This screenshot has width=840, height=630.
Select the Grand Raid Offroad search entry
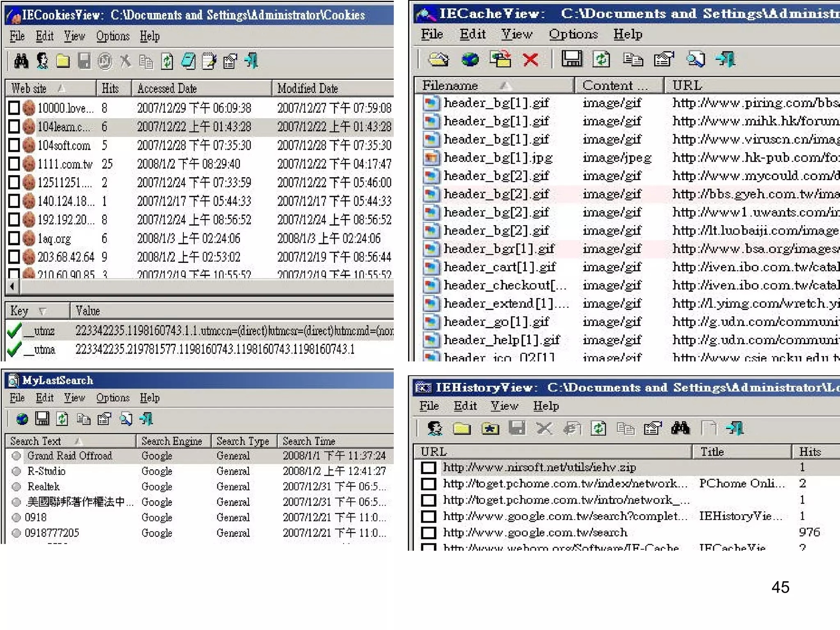[x=69, y=456]
